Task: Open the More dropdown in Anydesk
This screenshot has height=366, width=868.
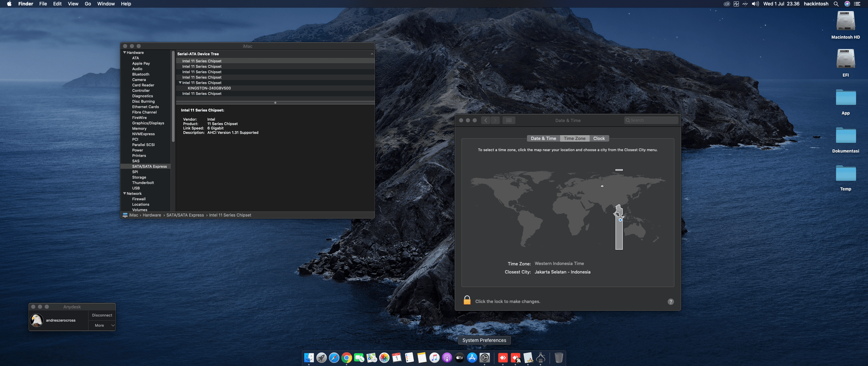Action: point(102,325)
